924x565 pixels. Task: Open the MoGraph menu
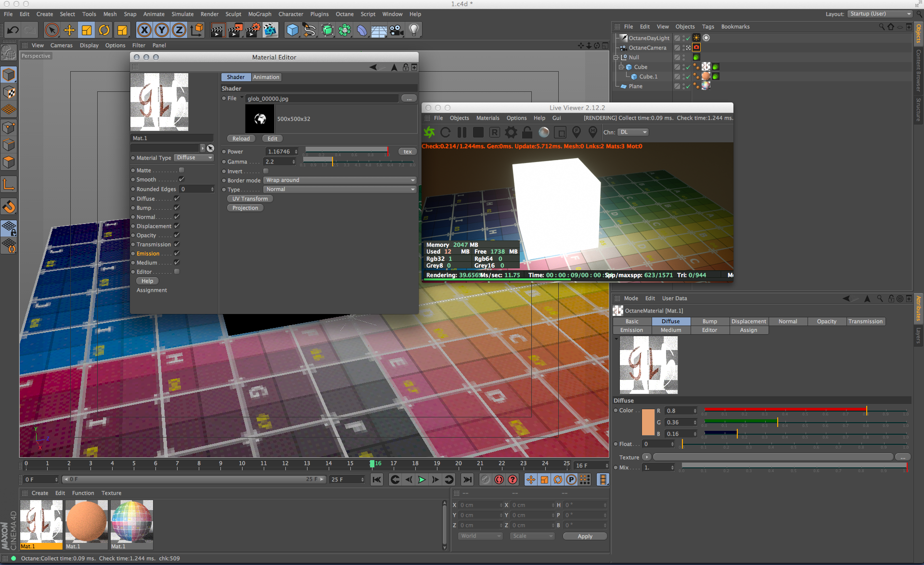(259, 14)
